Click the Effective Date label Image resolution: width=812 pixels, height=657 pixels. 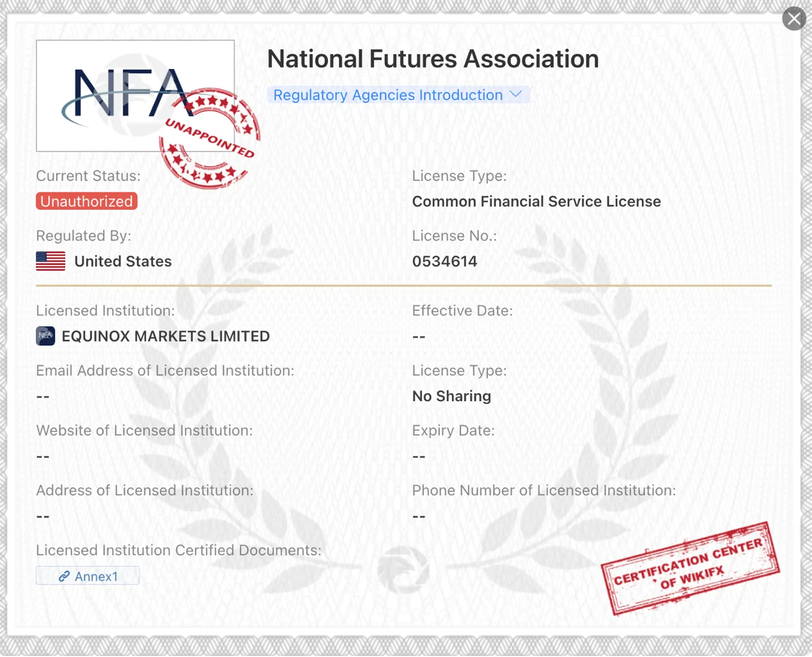click(x=462, y=311)
